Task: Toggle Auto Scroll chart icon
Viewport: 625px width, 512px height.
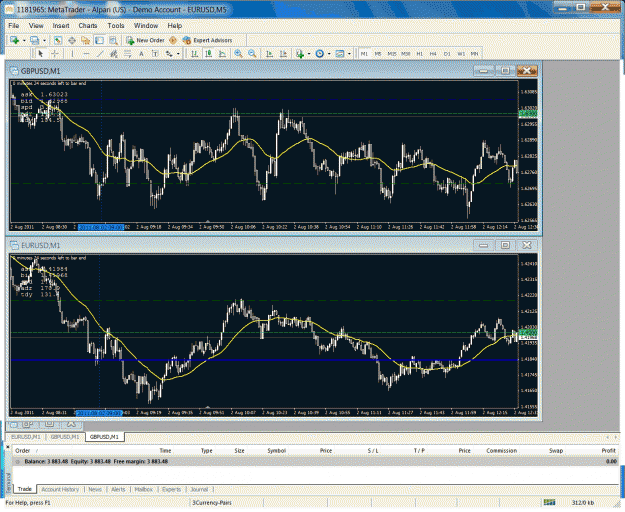Action: click(269, 54)
